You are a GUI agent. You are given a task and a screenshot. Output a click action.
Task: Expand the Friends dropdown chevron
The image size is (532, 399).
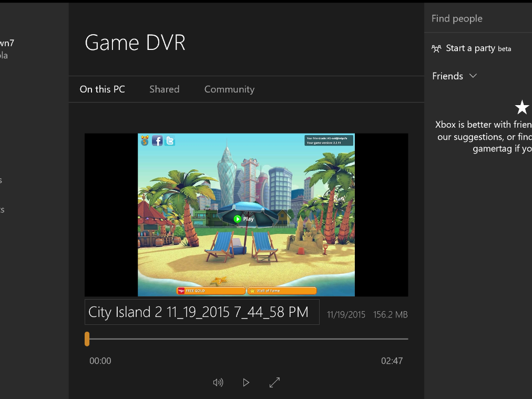pyautogui.click(x=473, y=76)
